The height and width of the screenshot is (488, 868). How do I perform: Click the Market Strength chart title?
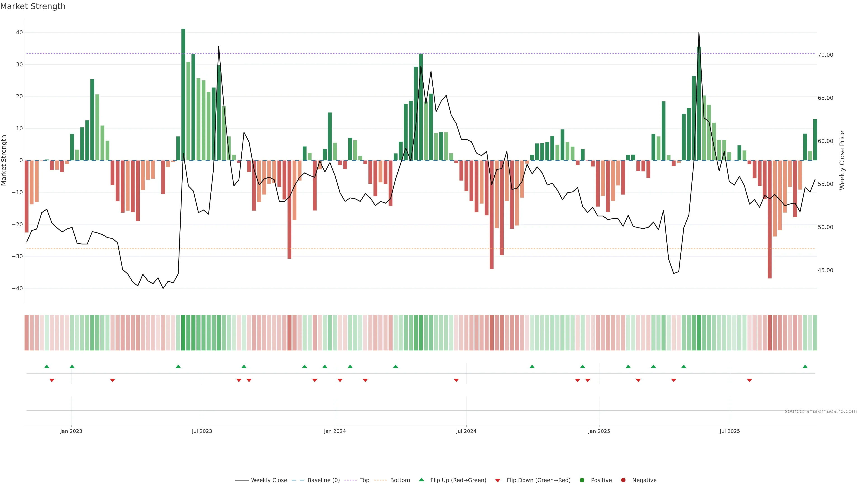pos(33,6)
